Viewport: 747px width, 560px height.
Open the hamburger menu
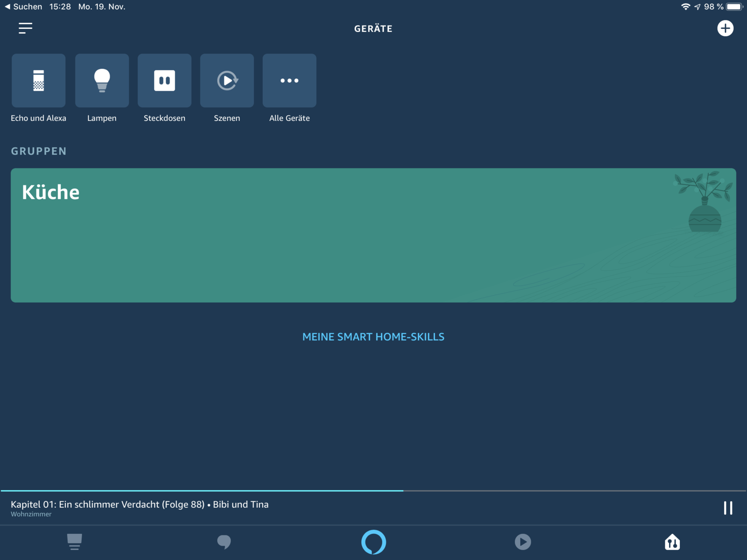tap(25, 28)
